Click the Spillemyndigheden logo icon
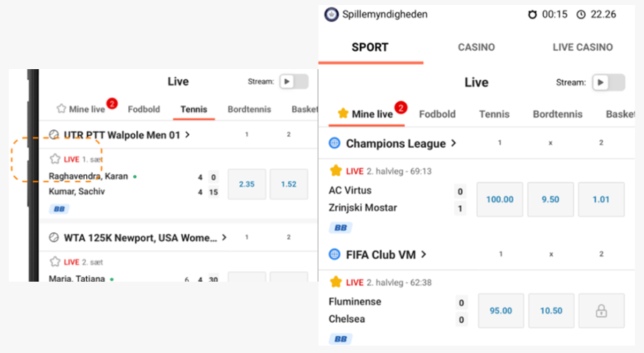 click(331, 15)
